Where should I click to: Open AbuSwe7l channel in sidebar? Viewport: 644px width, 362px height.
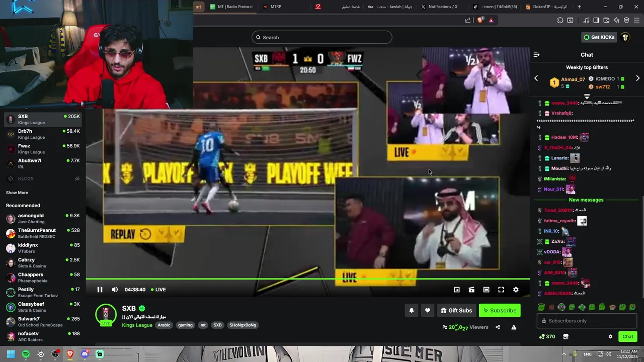43,163
